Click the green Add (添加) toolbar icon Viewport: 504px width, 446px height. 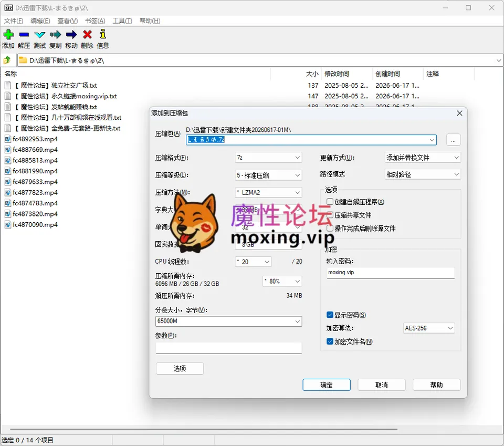point(8,34)
